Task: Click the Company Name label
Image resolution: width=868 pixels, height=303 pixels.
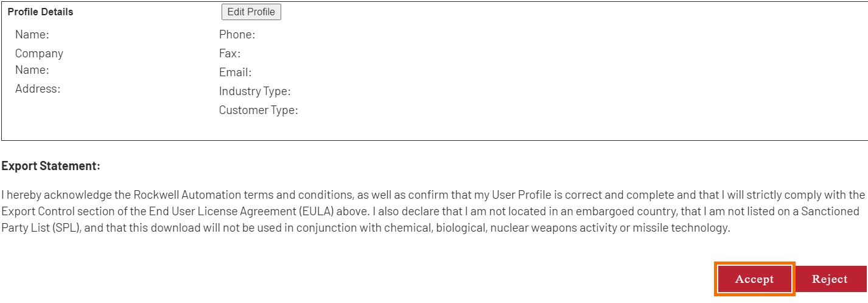Action: tap(39, 62)
